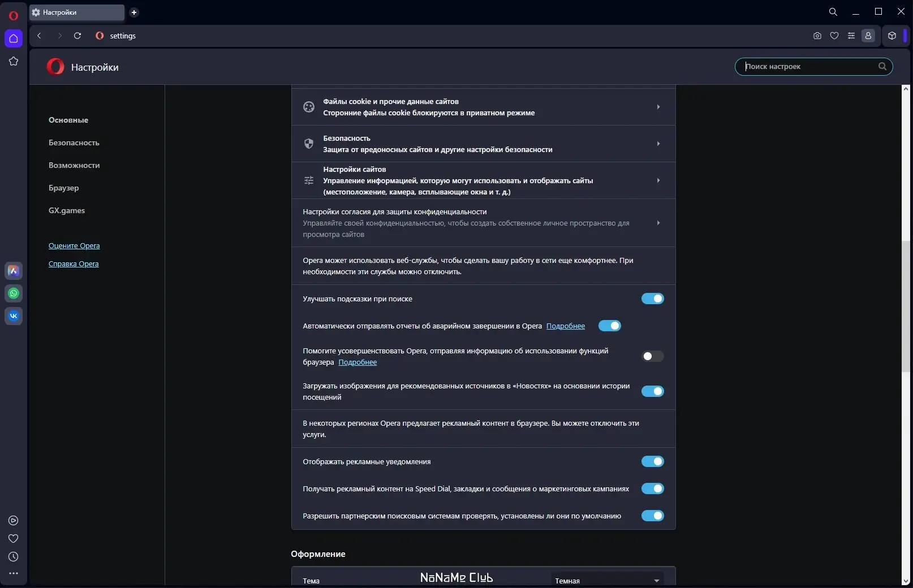Screen dimensions: 913x588
Task: Open Aria AI sidebar icon
Action: [x=14, y=270]
